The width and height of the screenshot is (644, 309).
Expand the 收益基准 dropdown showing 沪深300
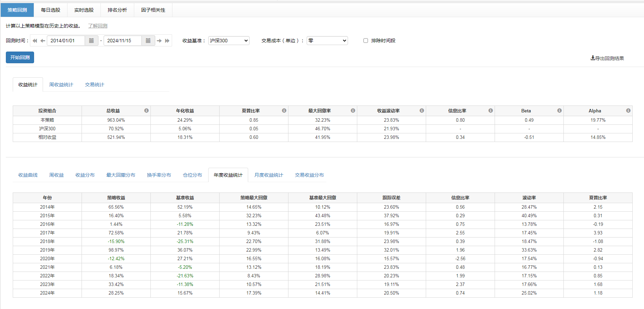click(229, 41)
